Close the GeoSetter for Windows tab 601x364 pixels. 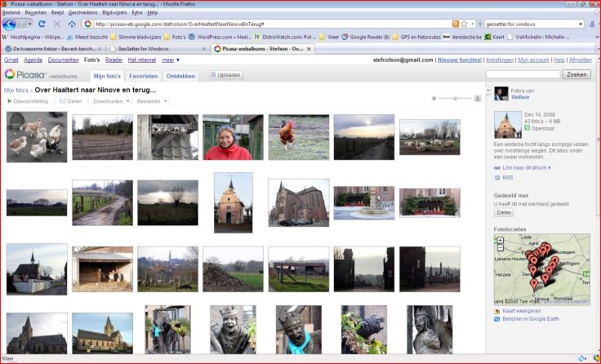tap(204, 49)
